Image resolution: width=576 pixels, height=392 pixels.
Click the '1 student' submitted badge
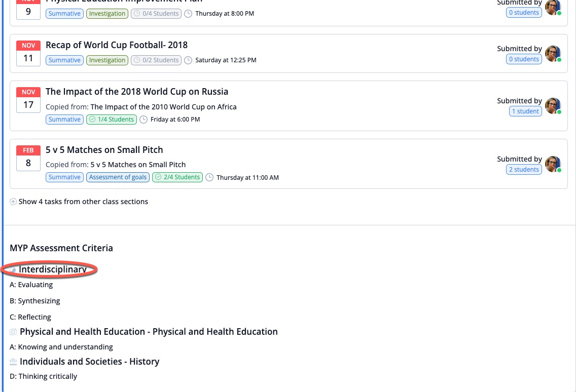coord(525,111)
